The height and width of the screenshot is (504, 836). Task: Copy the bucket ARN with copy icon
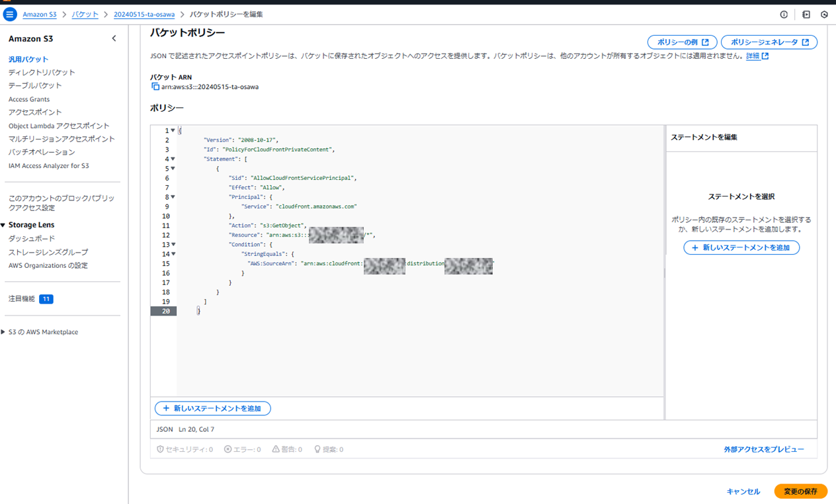pyautogui.click(x=155, y=87)
